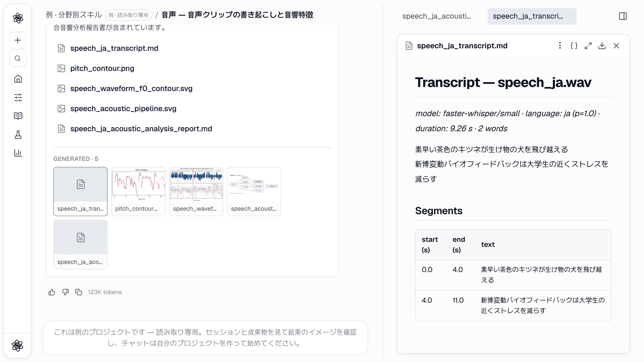Screen dimensions: 644x362
Task: Toggle the side panel layout icon
Action: click(623, 16)
